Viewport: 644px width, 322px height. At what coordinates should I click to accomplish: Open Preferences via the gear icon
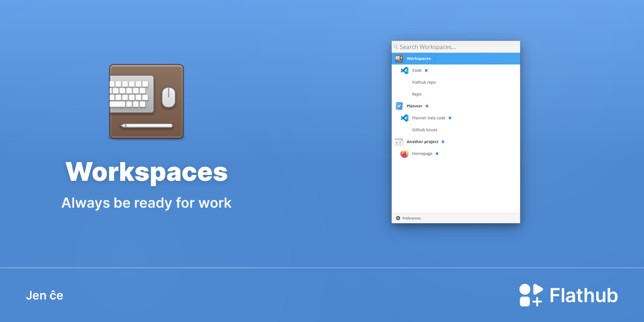pyautogui.click(x=398, y=218)
